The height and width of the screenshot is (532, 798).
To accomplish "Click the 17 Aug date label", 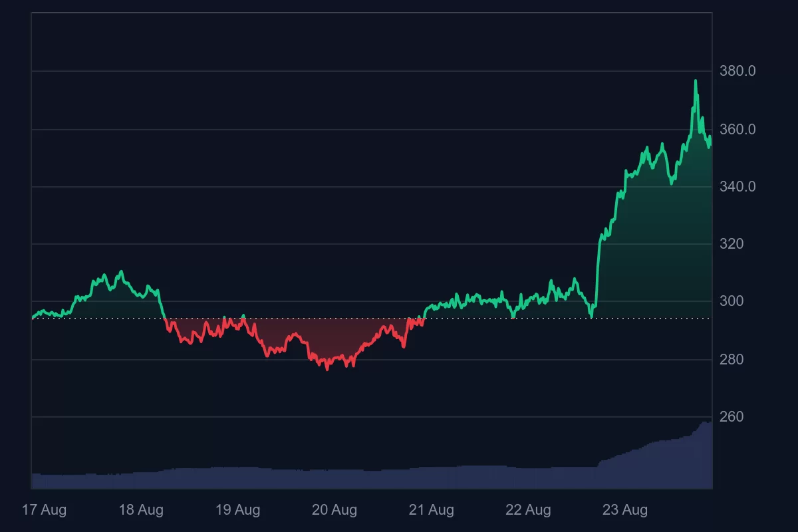I will (x=44, y=510).
